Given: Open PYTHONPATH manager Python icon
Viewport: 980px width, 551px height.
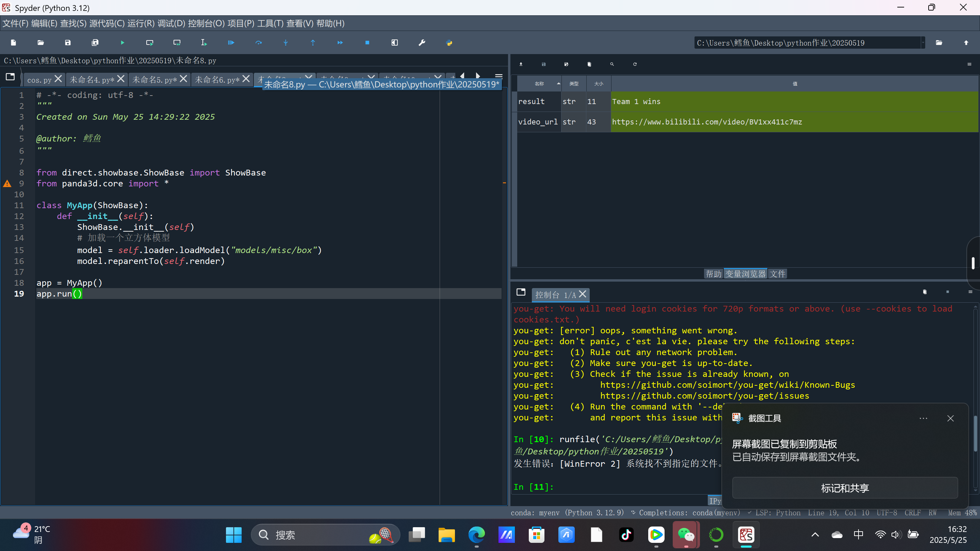Looking at the screenshot, I should pos(449,43).
